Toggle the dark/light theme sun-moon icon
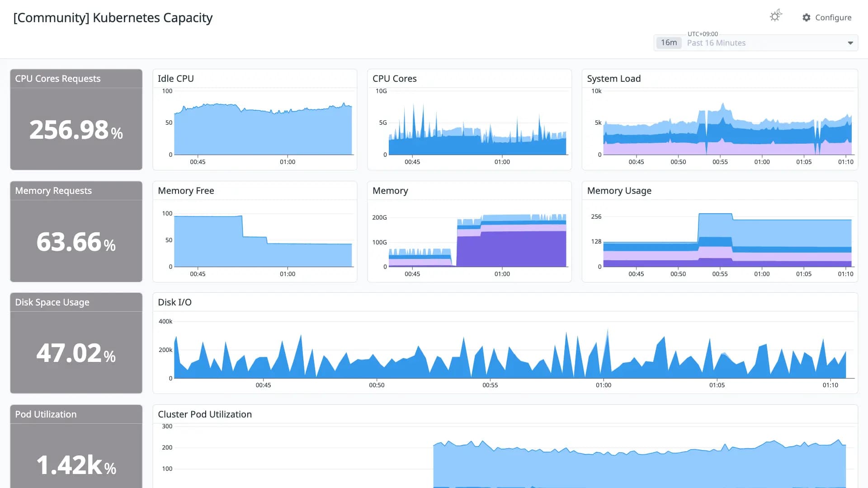The image size is (868, 488). coord(776,16)
